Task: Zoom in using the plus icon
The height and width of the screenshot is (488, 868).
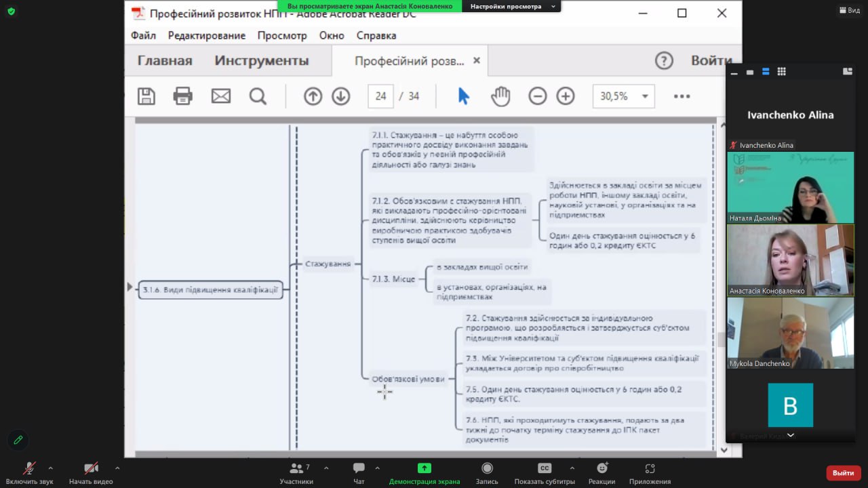Action: (x=566, y=96)
